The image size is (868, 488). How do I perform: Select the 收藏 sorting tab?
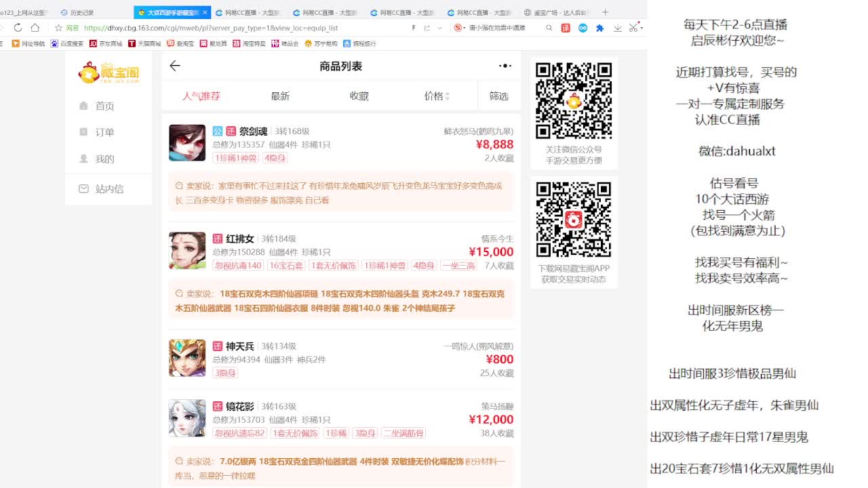coord(359,96)
